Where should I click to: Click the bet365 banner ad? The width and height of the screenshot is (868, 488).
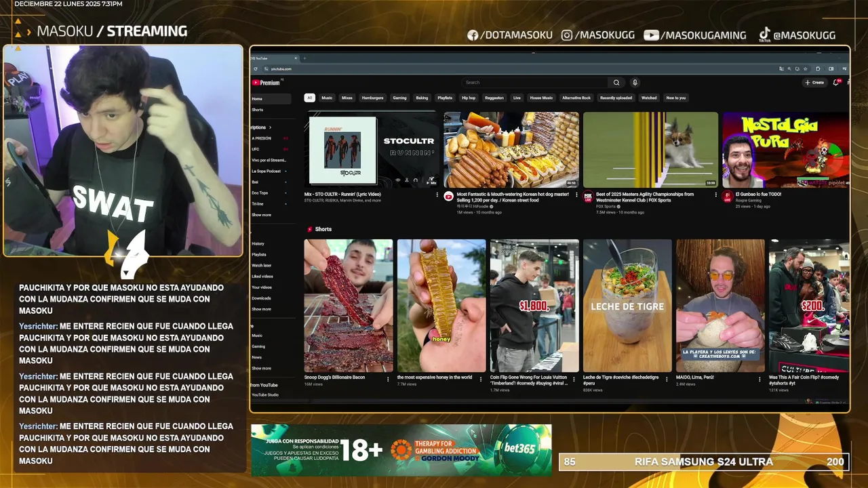pos(401,450)
